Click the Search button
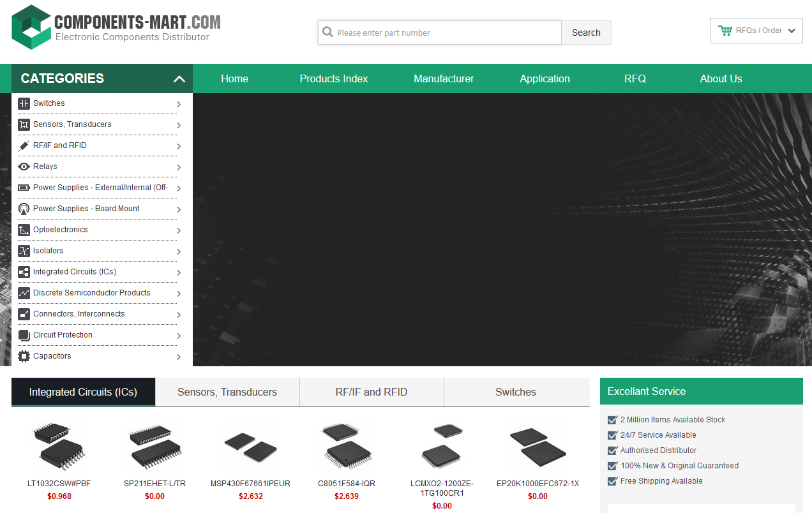This screenshot has height=513, width=812. click(586, 33)
